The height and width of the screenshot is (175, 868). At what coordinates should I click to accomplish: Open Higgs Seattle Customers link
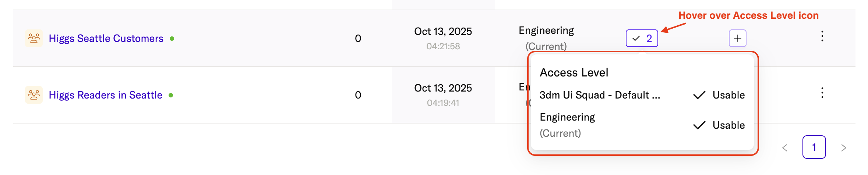coord(106,38)
